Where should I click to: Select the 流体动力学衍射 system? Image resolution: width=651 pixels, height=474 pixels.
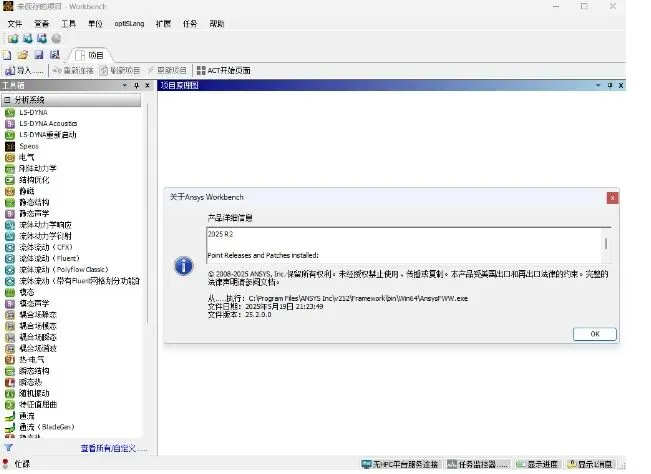tap(38, 236)
